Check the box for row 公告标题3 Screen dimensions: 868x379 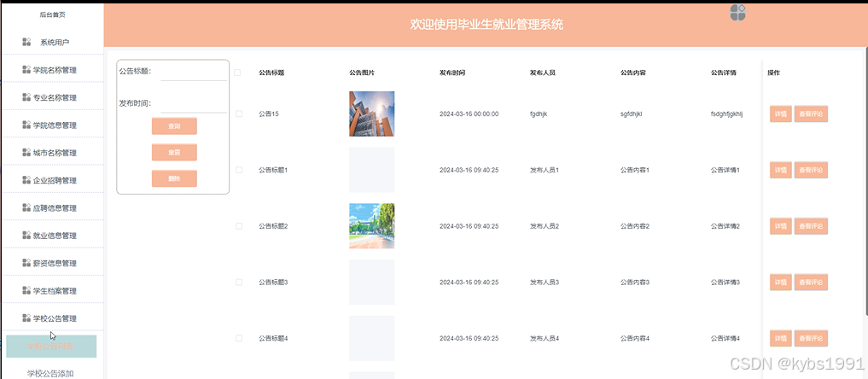[239, 283]
